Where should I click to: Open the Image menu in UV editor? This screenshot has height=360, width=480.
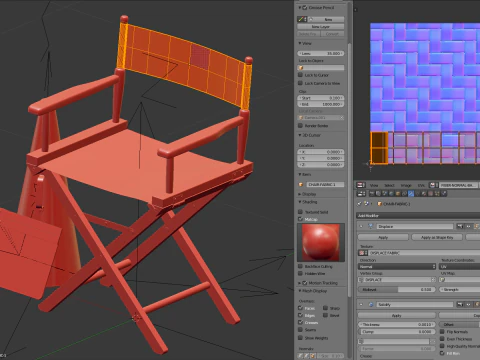[x=406, y=185]
